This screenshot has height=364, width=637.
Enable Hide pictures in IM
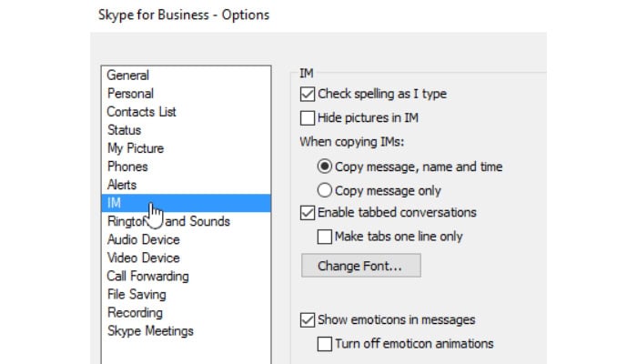click(308, 117)
